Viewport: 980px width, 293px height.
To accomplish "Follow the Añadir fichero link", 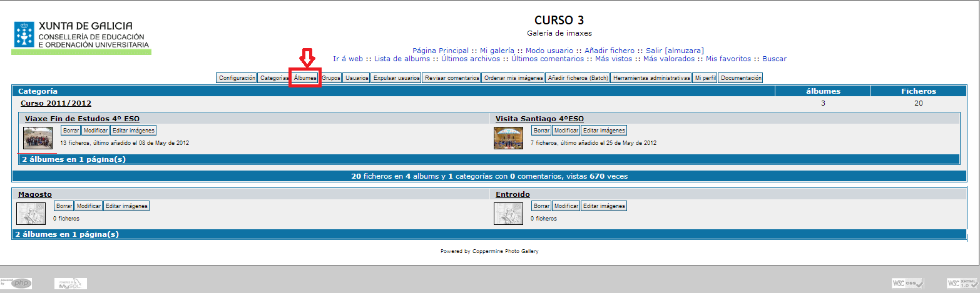I will point(611,50).
